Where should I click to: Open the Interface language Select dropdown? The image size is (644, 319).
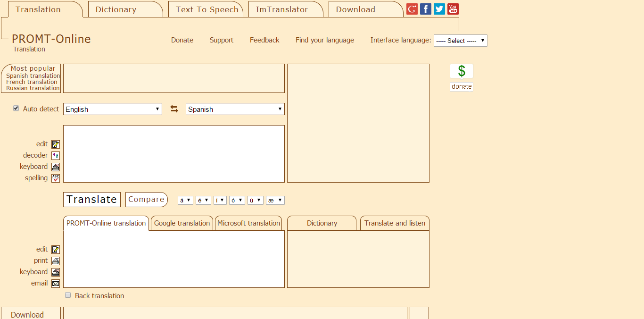[461, 41]
